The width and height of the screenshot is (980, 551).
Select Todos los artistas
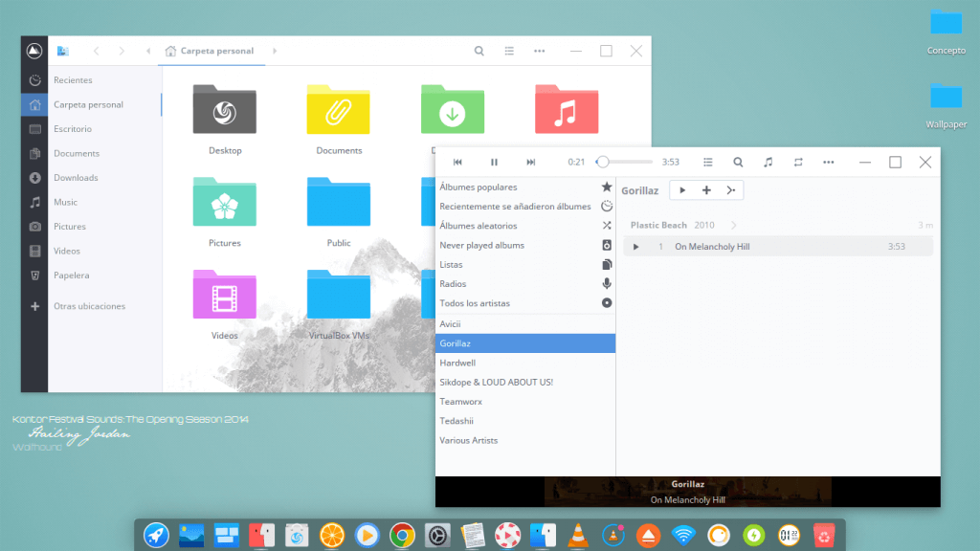click(525, 303)
